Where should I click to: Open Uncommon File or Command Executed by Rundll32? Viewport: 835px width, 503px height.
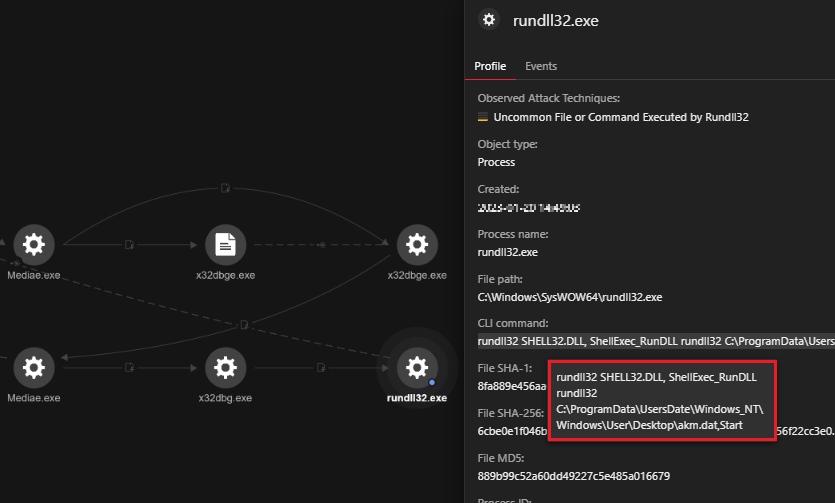(621, 117)
